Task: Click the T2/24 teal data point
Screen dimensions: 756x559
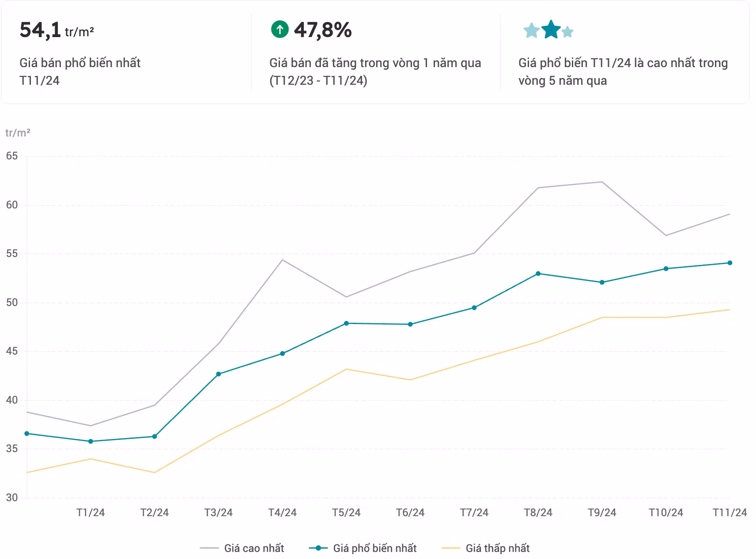Action: (x=155, y=436)
